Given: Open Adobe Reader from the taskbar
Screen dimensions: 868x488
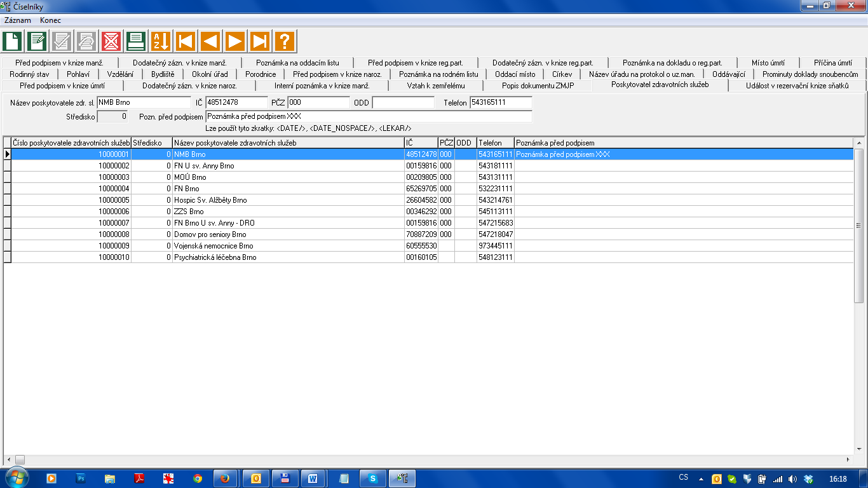Looking at the screenshot, I should coord(139,478).
